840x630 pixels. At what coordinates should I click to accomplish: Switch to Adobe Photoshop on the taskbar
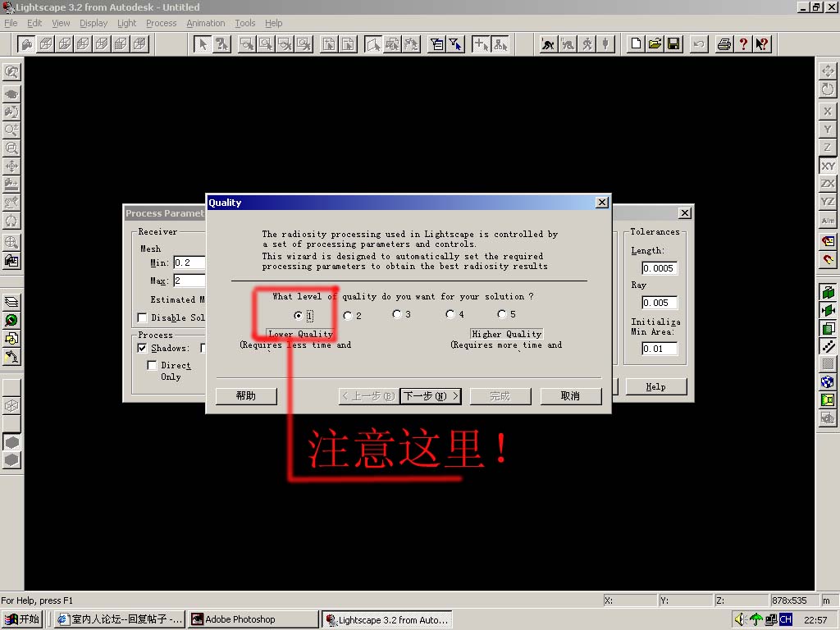pos(253,619)
